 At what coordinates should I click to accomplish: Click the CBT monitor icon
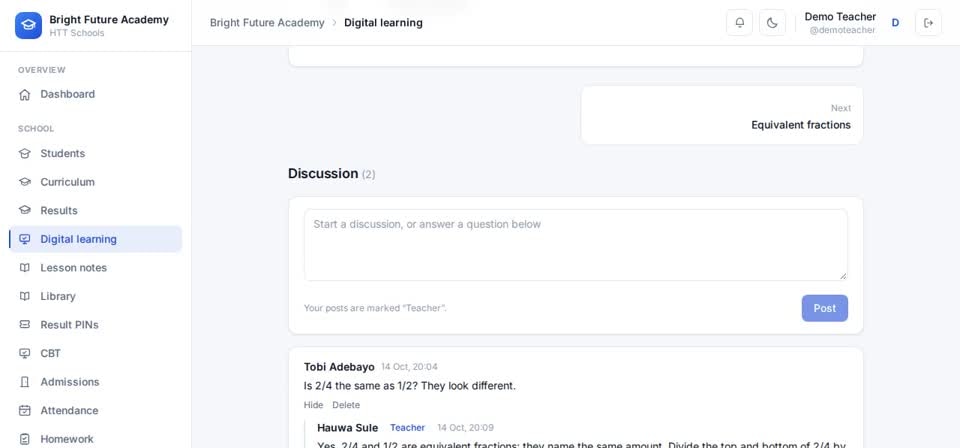pyautogui.click(x=24, y=353)
